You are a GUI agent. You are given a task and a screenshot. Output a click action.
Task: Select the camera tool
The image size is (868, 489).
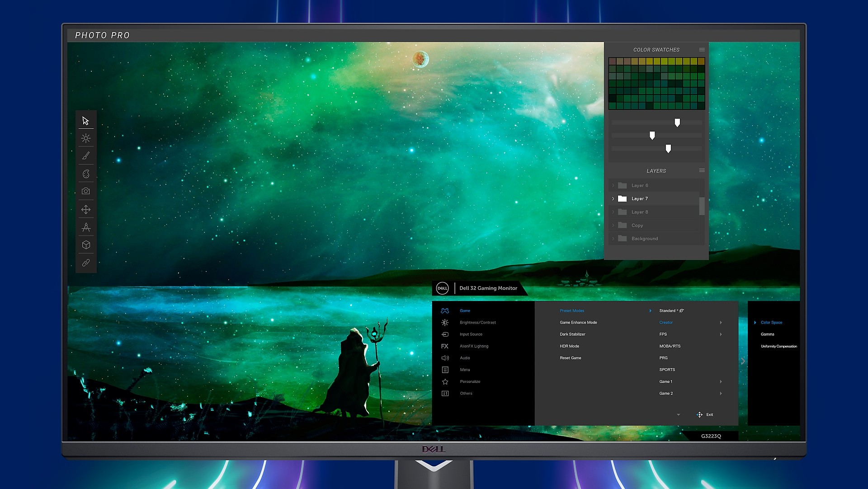pyautogui.click(x=86, y=191)
